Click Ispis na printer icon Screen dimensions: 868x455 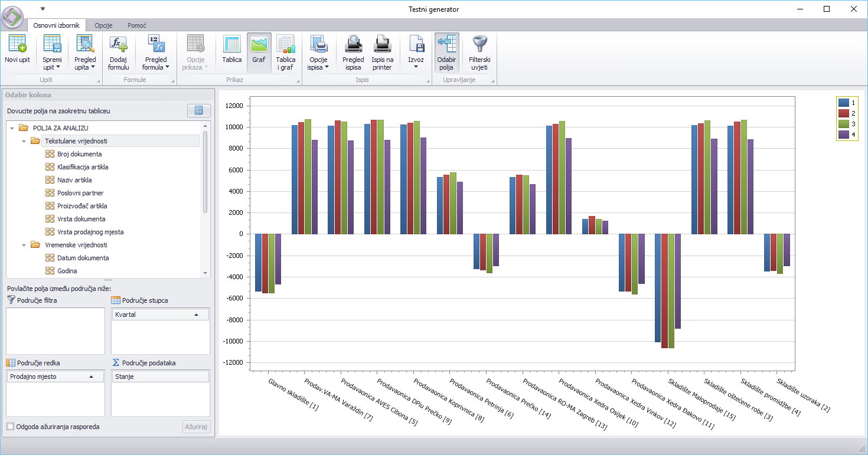tap(382, 52)
